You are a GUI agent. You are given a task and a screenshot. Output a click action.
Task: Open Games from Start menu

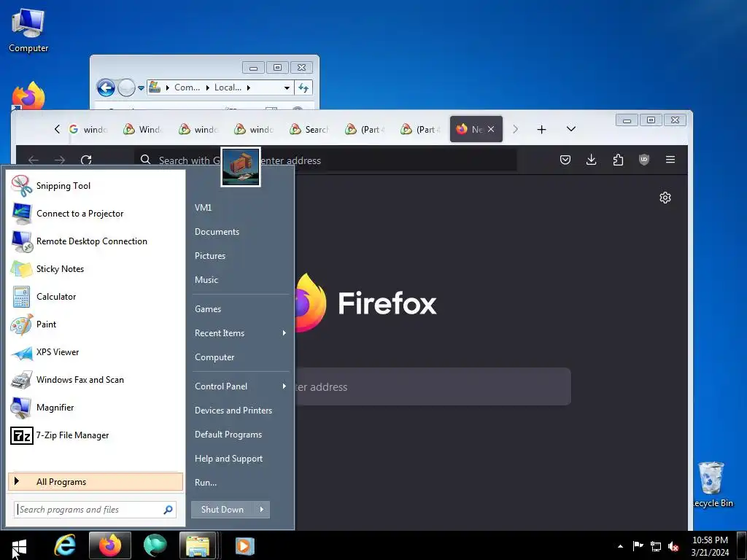point(208,309)
